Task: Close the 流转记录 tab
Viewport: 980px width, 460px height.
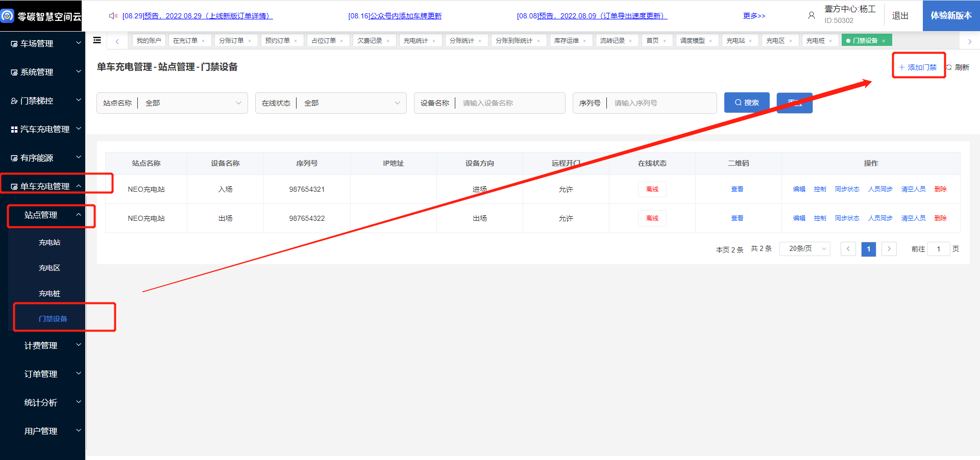Action: (x=630, y=41)
